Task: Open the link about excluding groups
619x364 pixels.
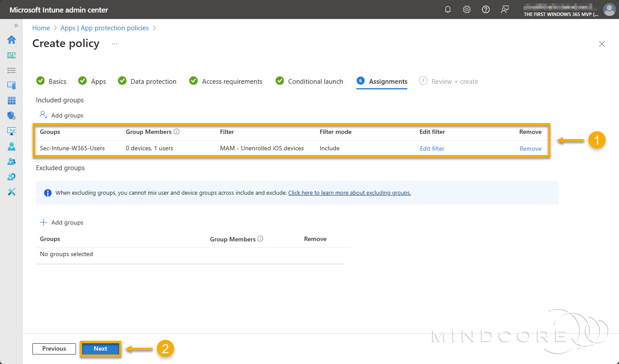Action: [349, 193]
